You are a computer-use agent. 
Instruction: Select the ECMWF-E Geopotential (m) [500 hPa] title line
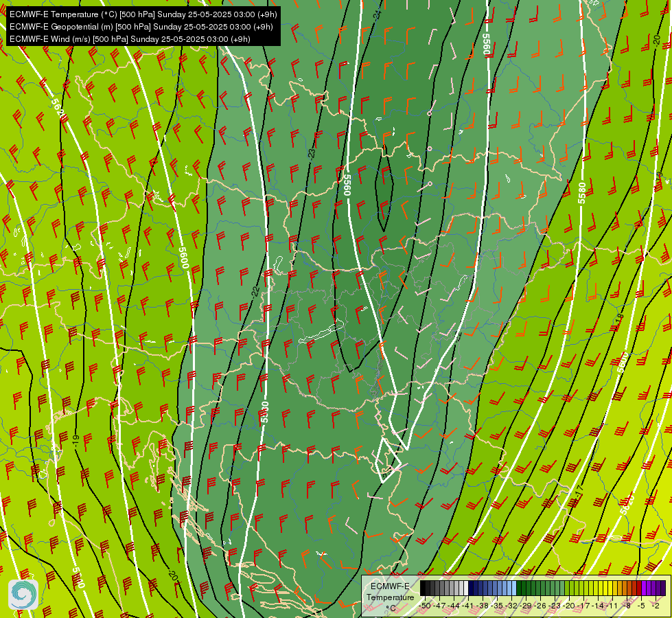pyautogui.click(x=141, y=27)
